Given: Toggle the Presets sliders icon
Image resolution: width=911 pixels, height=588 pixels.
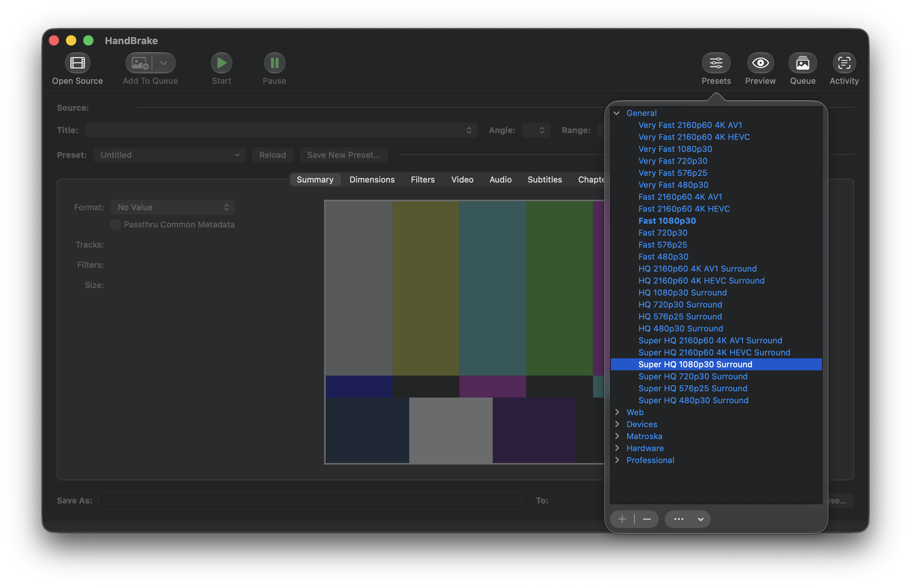Looking at the screenshot, I should [716, 63].
